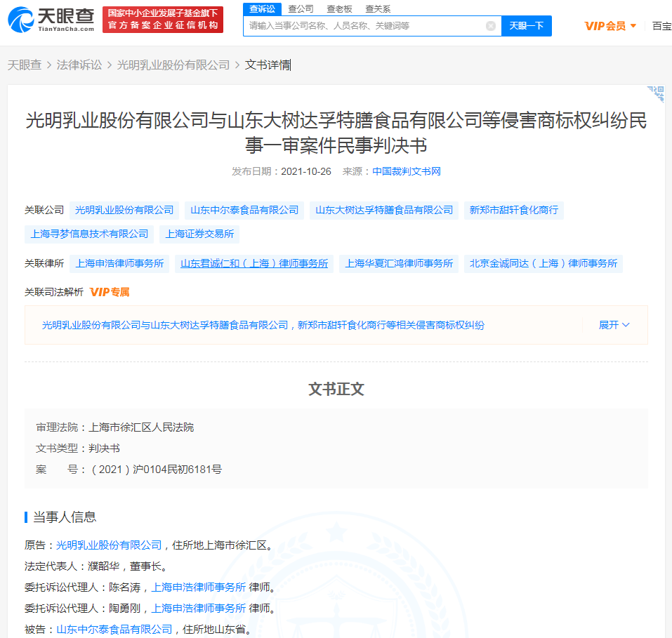Click the 当事人信息 section heading

click(x=65, y=517)
